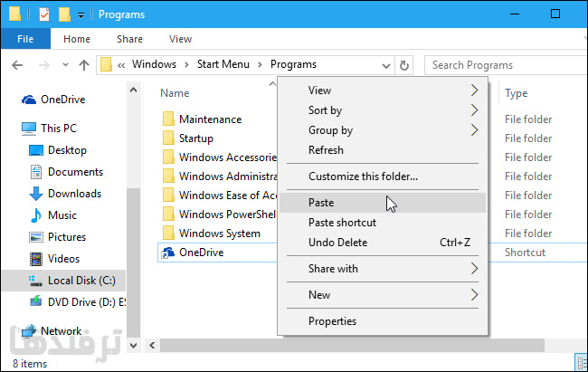
Task: Click the Maintenance folder icon
Action: (x=168, y=119)
